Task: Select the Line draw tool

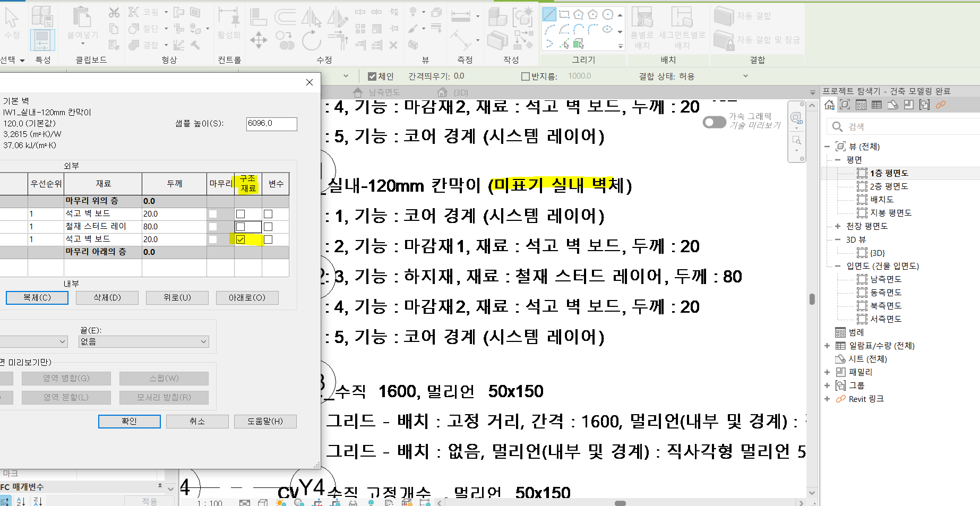Action: tap(549, 14)
